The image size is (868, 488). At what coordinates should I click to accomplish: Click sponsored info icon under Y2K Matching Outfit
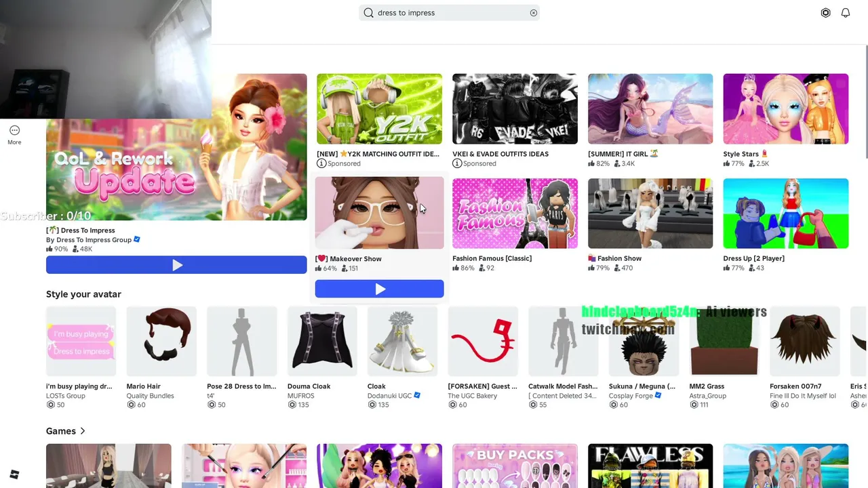[321, 163]
